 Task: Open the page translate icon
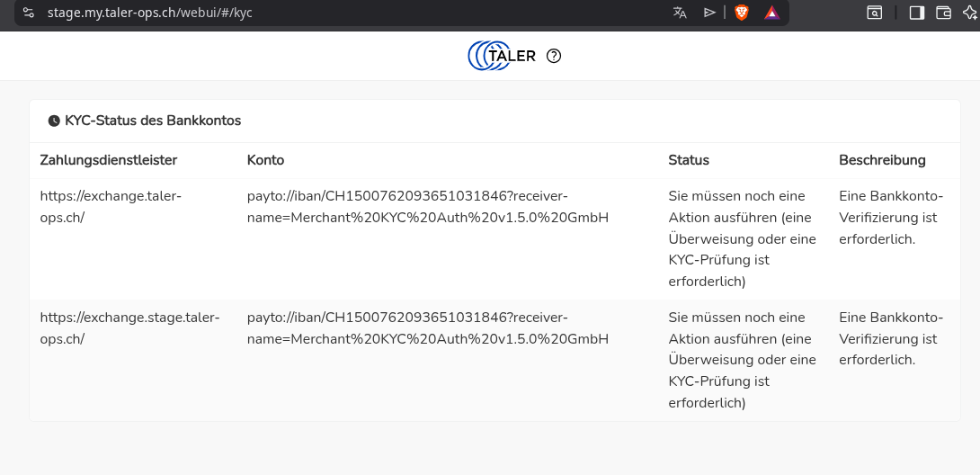680,13
